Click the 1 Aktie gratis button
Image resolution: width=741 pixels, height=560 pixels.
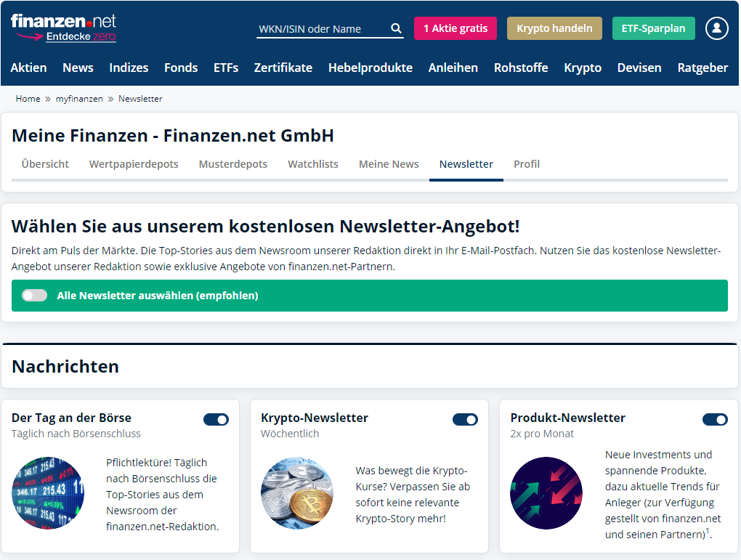(x=455, y=28)
